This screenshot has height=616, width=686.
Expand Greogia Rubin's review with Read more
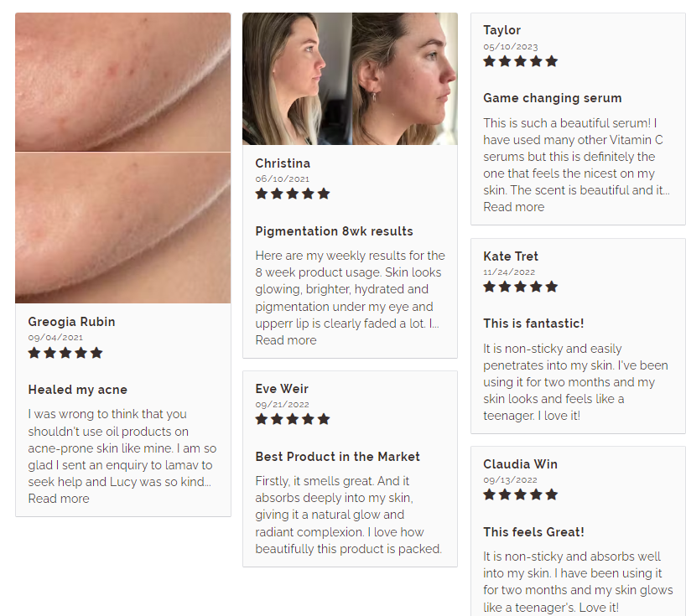pos(59,499)
